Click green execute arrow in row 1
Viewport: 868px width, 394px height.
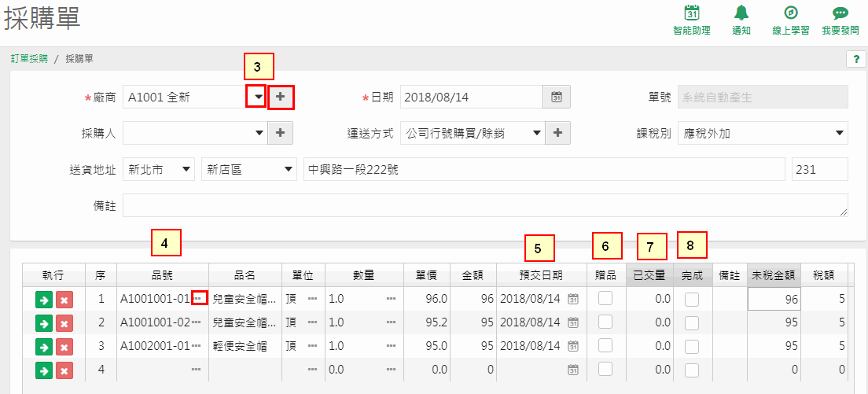[x=43, y=300]
